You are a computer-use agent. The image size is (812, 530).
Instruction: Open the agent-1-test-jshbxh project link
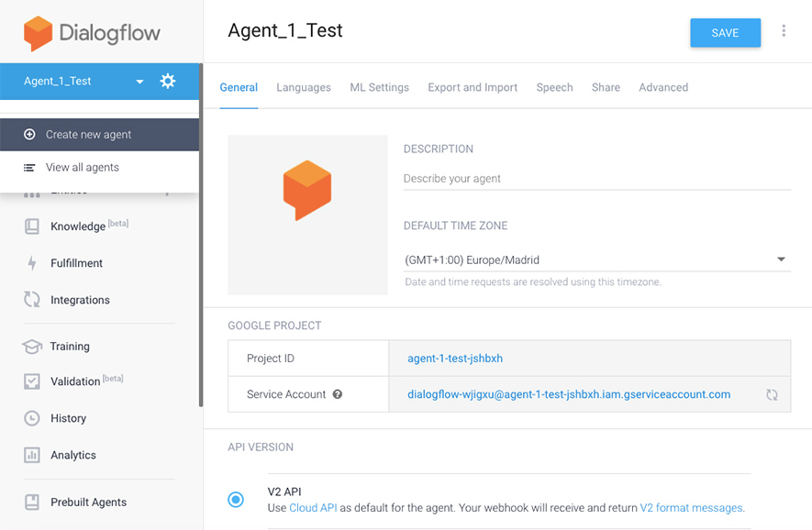coord(455,359)
